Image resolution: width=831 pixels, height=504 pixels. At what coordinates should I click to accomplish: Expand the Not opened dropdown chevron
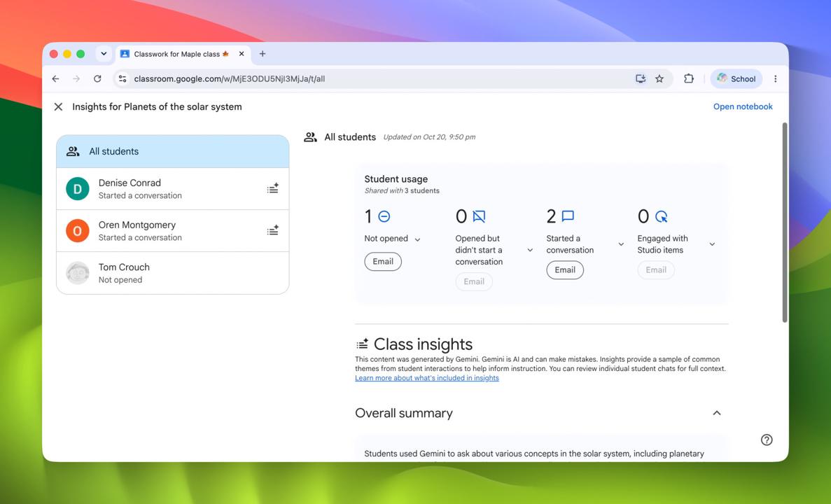418,239
